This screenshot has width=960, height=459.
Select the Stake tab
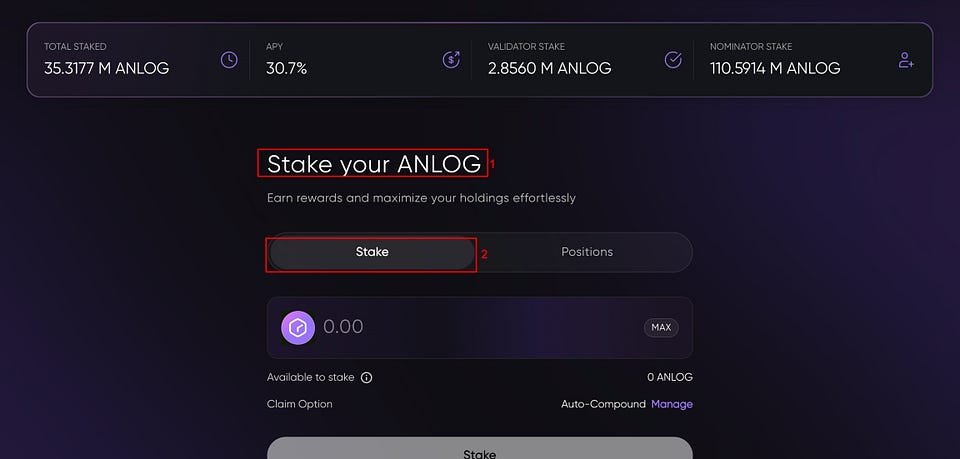pyautogui.click(x=372, y=252)
